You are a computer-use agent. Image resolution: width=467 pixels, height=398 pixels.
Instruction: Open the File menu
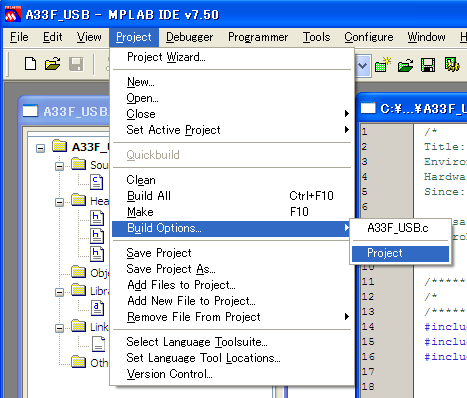coord(19,37)
